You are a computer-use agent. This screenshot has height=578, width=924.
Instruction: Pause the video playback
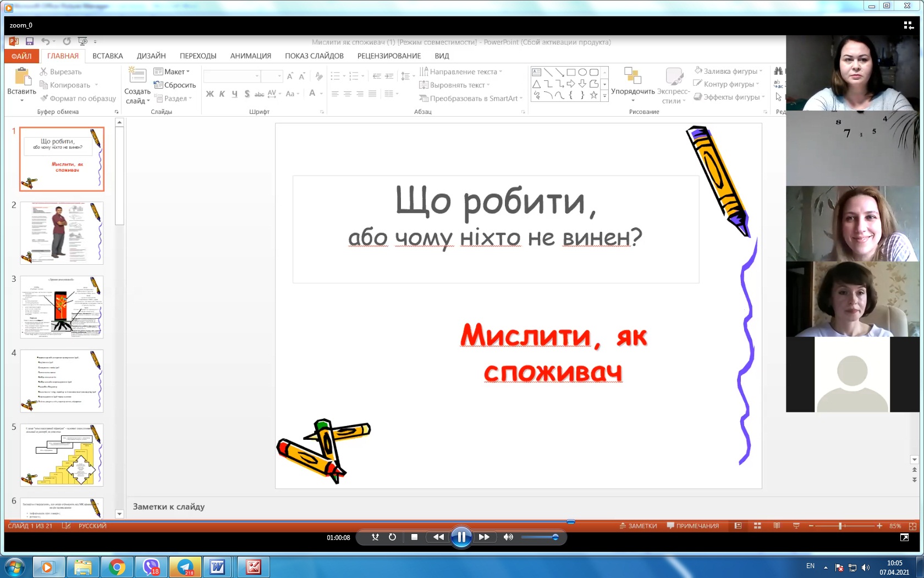pos(461,537)
